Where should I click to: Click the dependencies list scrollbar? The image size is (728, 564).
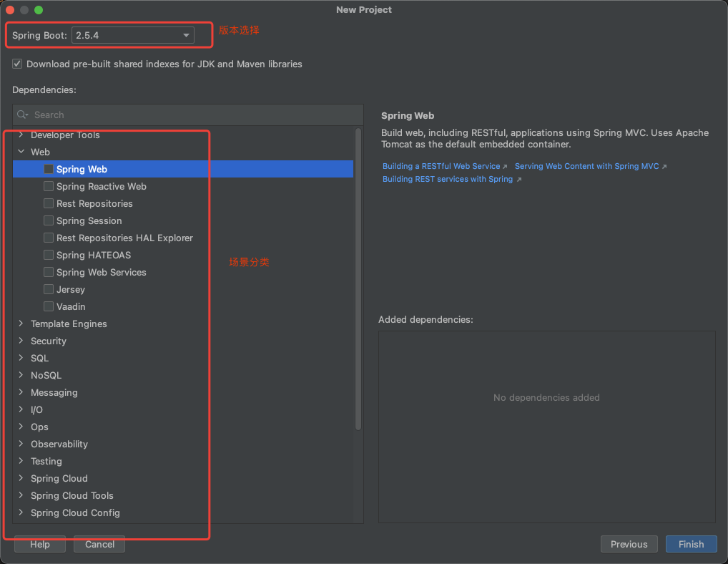pos(358,278)
